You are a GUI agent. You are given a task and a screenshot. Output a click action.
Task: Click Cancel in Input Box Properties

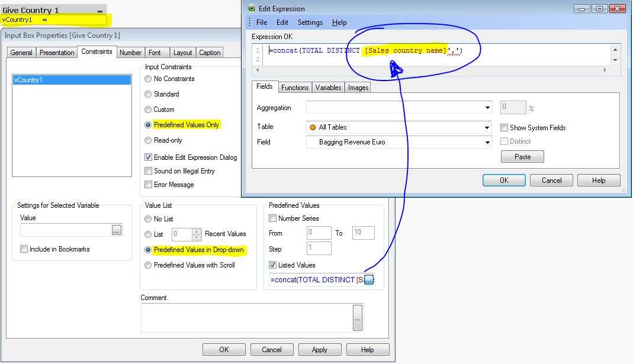[272, 349]
